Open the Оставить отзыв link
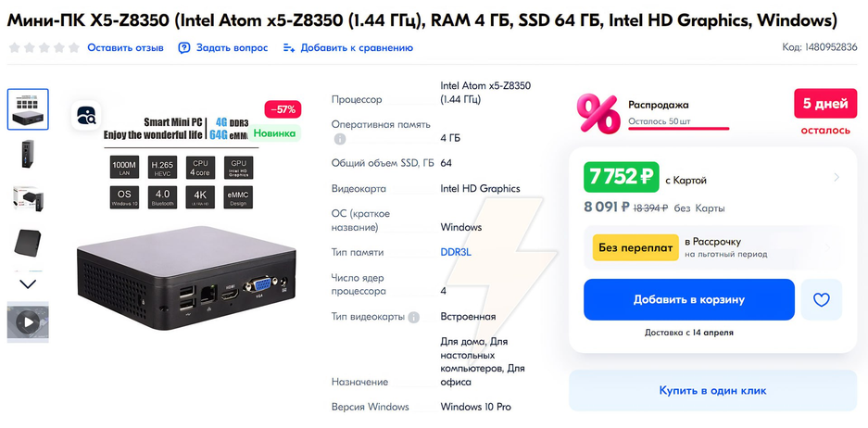The height and width of the screenshot is (428, 868). coord(125,47)
